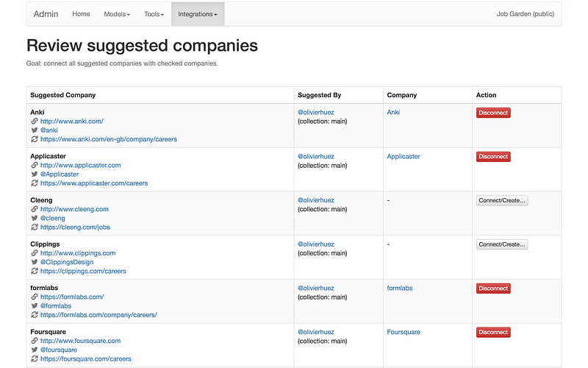
Task: Open http://www.applicaster.com link
Action: pos(81,165)
